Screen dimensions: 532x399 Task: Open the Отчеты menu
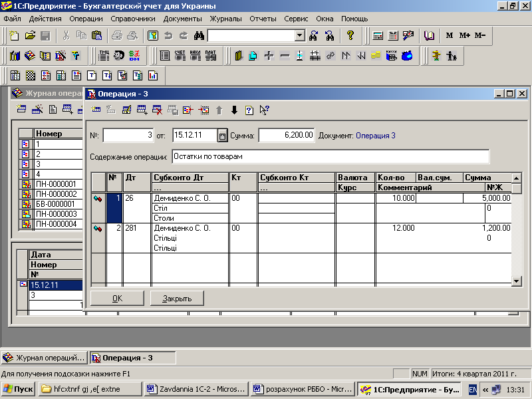click(x=263, y=19)
